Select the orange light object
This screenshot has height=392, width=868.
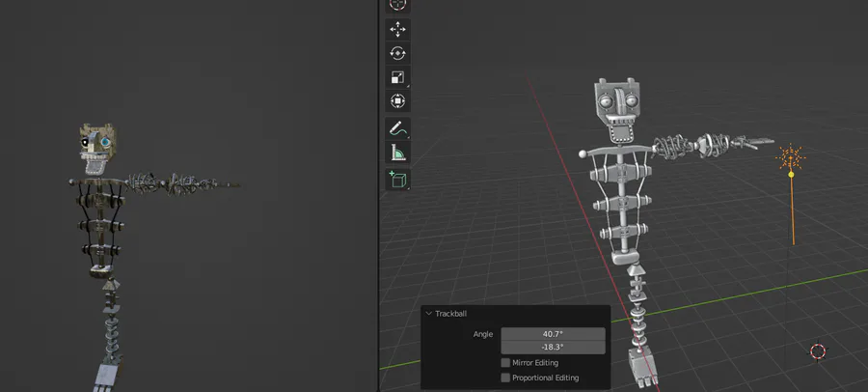pyautogui.click(x=791, y=158)
